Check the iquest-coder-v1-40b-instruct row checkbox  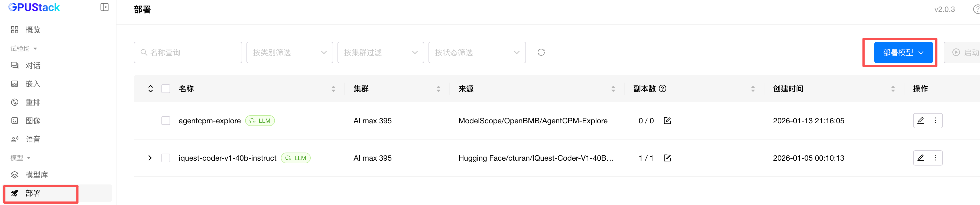click(x=166, y=158)
